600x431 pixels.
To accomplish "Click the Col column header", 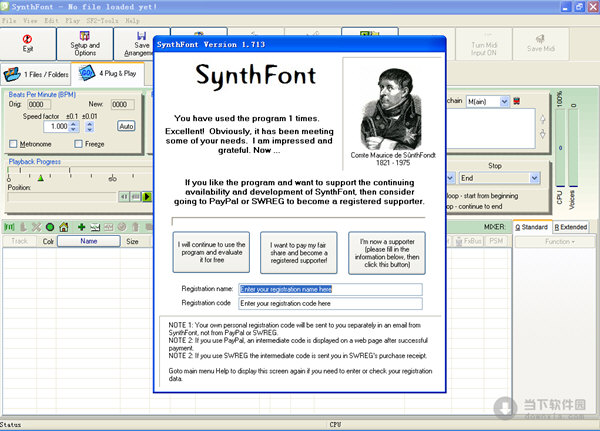I will [48, 242].
